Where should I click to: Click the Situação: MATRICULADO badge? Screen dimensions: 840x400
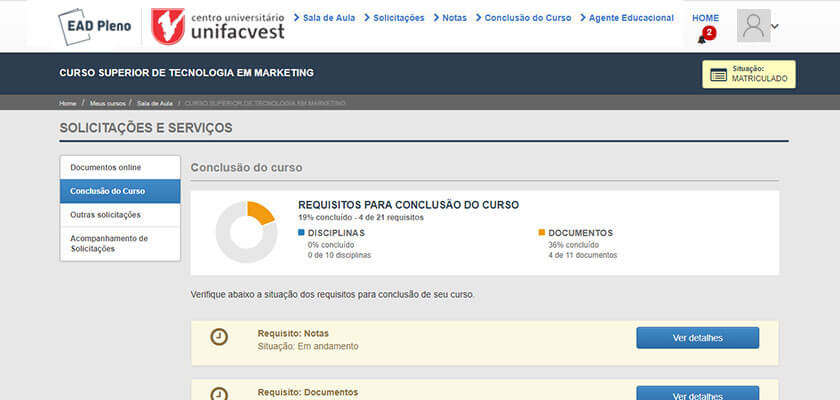click(749, 74)
